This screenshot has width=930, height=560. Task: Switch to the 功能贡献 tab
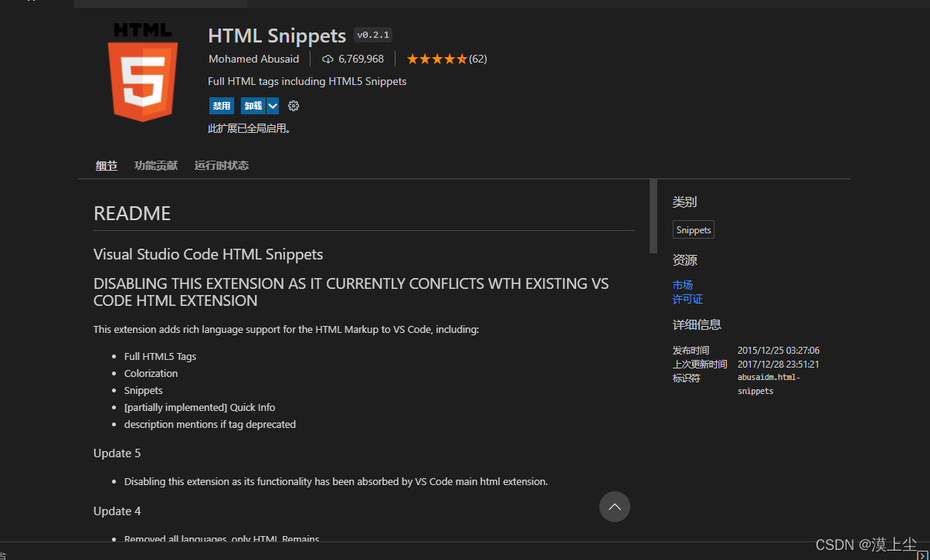click(156, 165)
